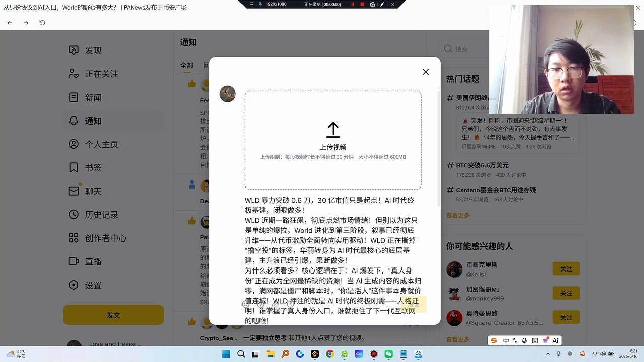This screenshot has height=362, width=644.
Task: Open 直播 (Live) in sidebar
Action: point(113,261)
